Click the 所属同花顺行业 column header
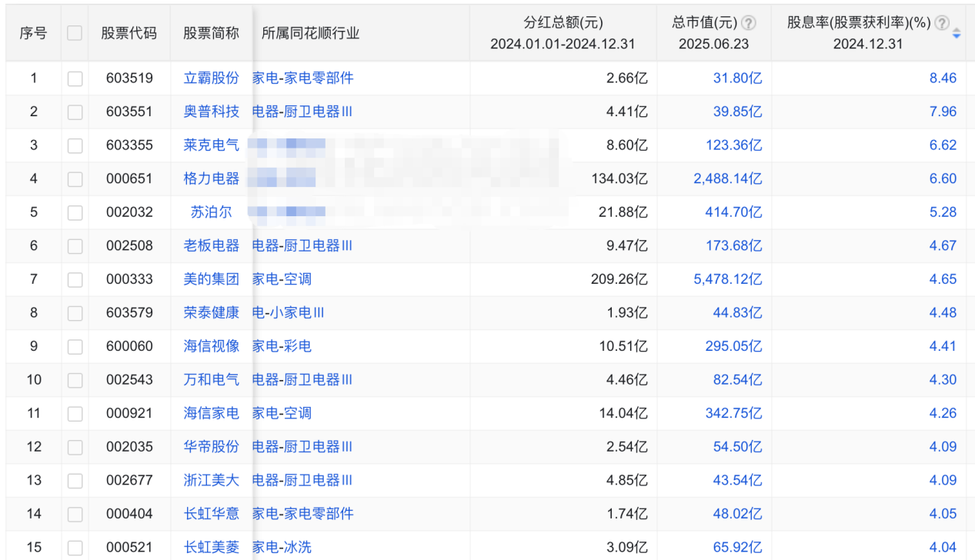 [x=311, y=33]
